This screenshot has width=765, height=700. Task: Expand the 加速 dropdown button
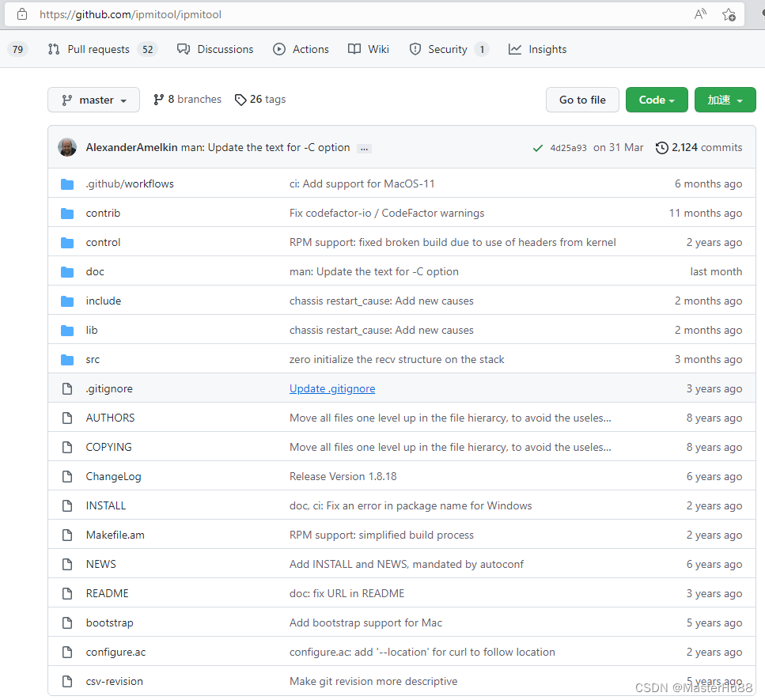pos(725,100)
